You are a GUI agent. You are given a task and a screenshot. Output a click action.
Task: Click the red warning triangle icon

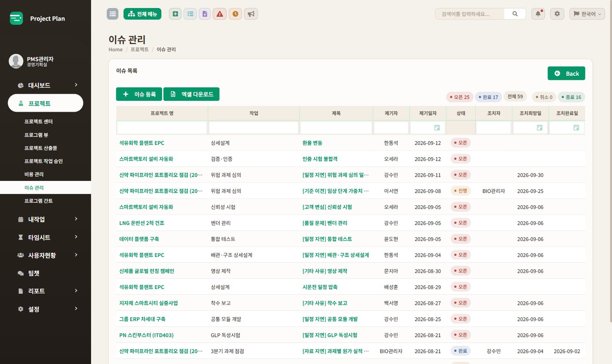220,14
